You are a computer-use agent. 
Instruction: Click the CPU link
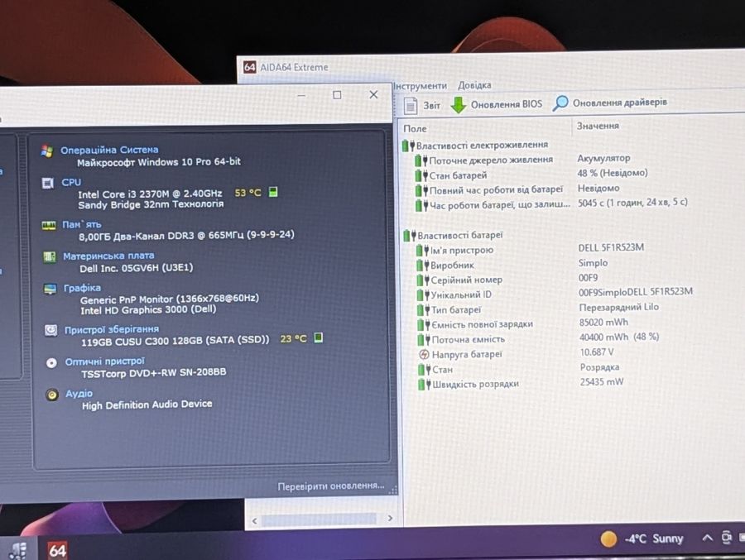(x=71, y=182)
